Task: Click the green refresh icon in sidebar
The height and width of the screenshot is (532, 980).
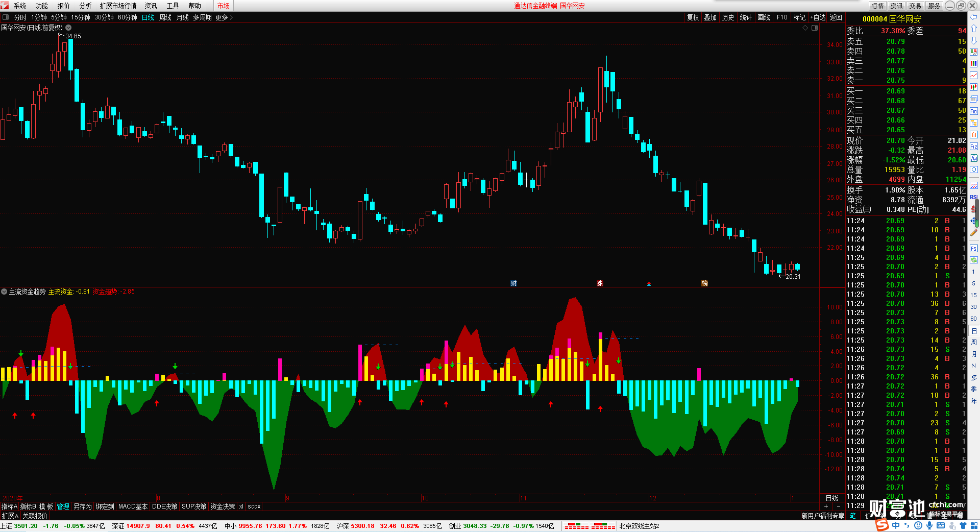Action: pyautogui.click(x=974, y=260)
